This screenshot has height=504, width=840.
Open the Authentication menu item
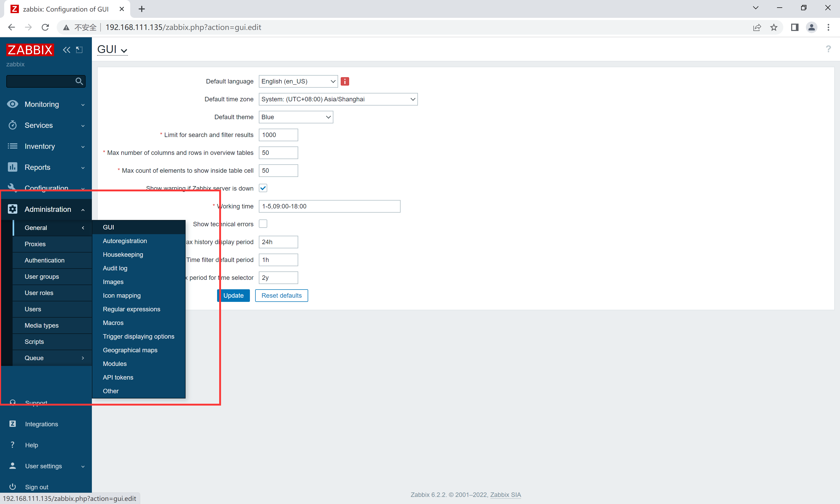tap(52, 260)
